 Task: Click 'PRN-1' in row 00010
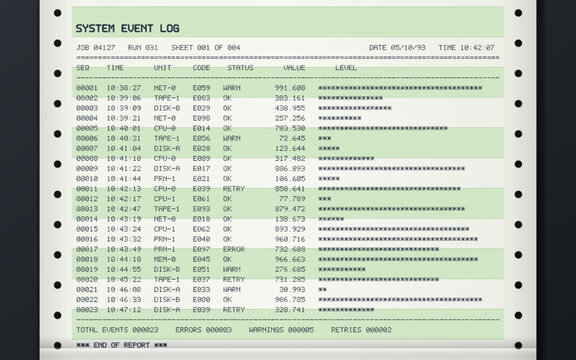tap(165, 179)
